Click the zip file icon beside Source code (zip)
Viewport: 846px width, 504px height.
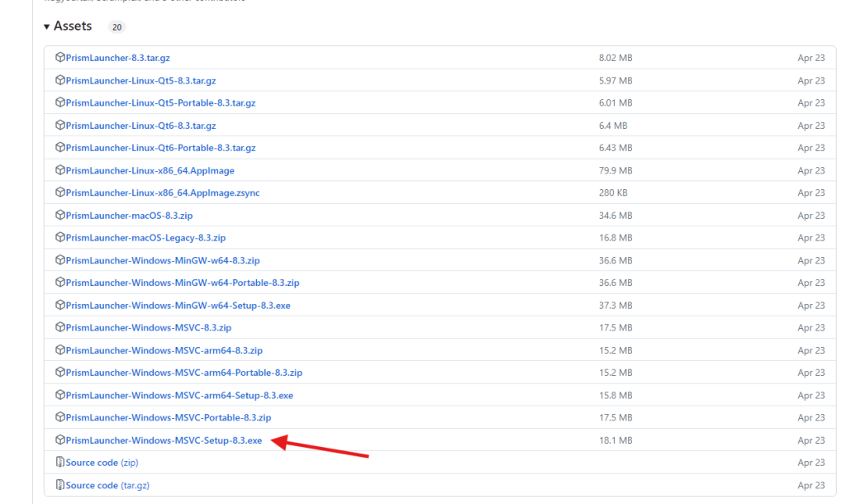click(58, 462)
